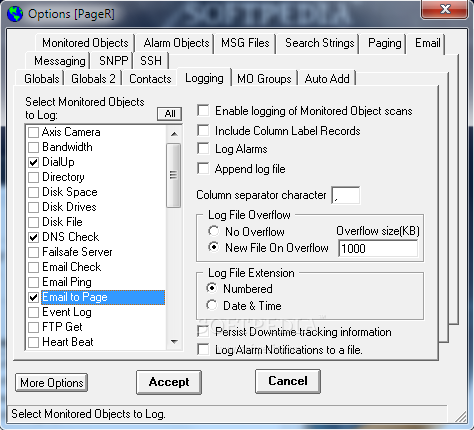Check Log Alarm Notifications to a file
Image resolution: width=474 pixels, height=430 pixels.
click(x=203, y=350)
